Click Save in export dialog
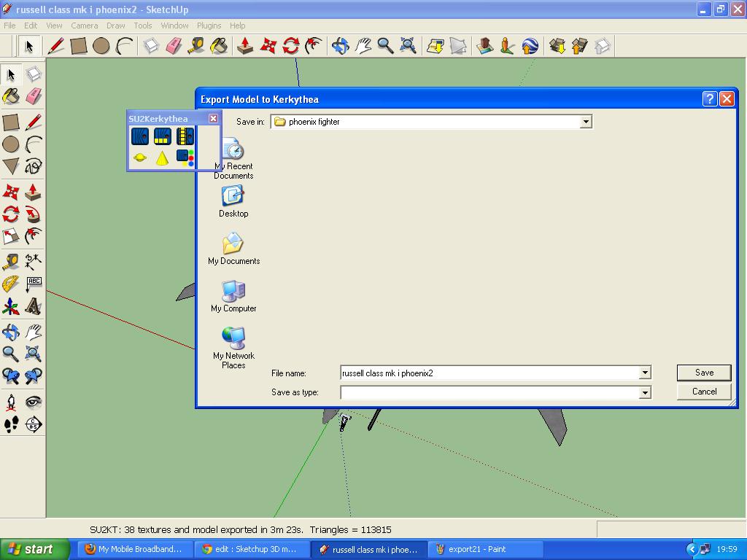Image resolution: width=747 pixels, height=560 pixels. tap(704, 373)
